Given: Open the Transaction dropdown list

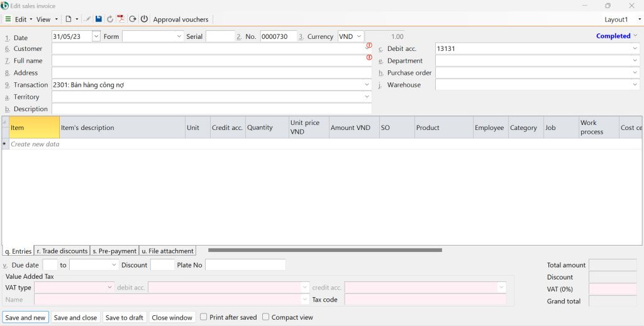Looking at the screenshot, I should tap(367, 85).
